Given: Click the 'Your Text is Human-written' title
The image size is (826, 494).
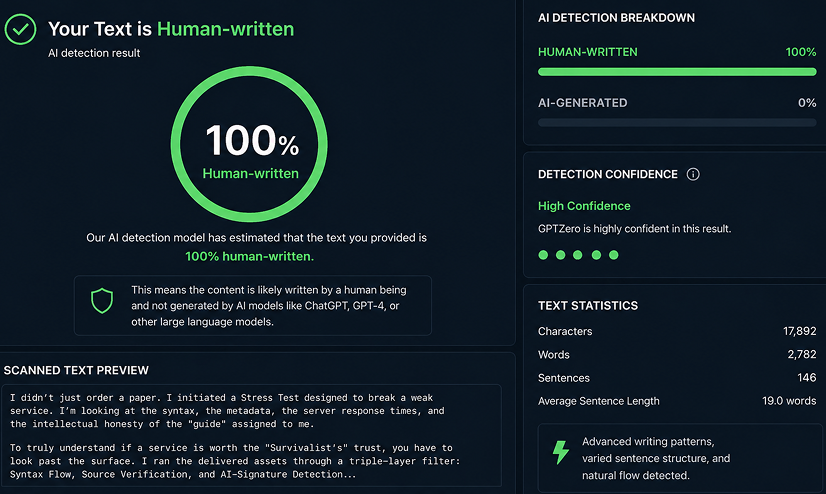Looking at the screenshot, I should point(171,29).
